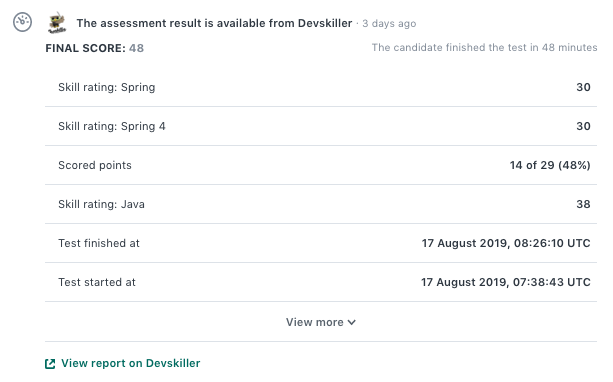Open View report on Devskiller link
Screen dimensions: 613x382
131,363
